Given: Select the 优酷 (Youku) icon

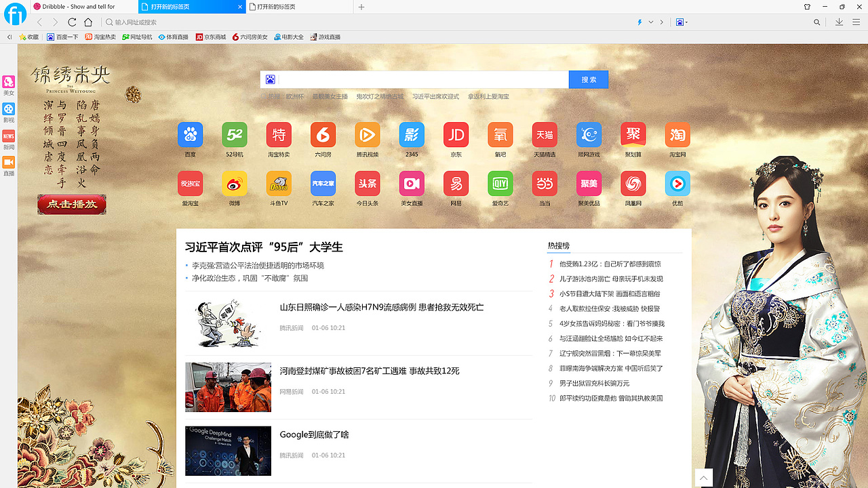Looking at the screenshot, I should click(677, 183).
